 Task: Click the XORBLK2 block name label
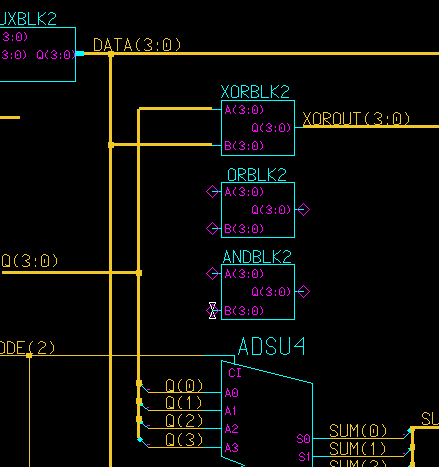pyautogui.click(x=255, y=92)
